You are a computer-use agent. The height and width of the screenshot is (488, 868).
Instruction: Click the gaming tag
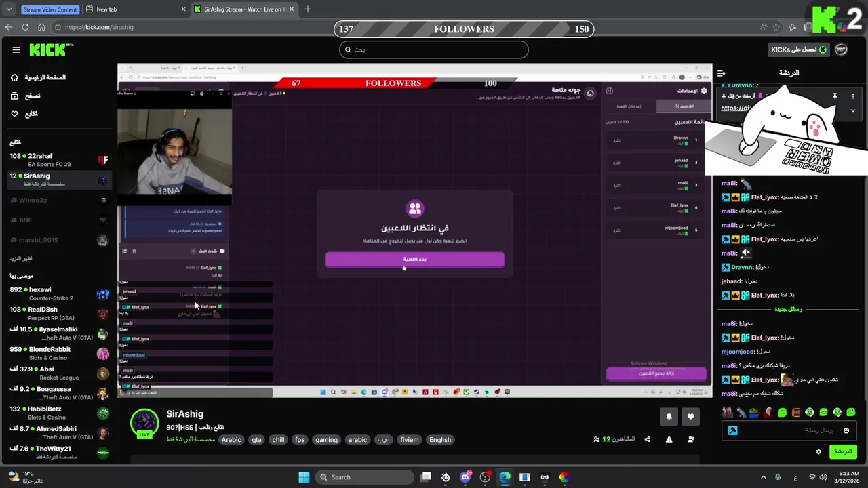click(x=326, y=439)
